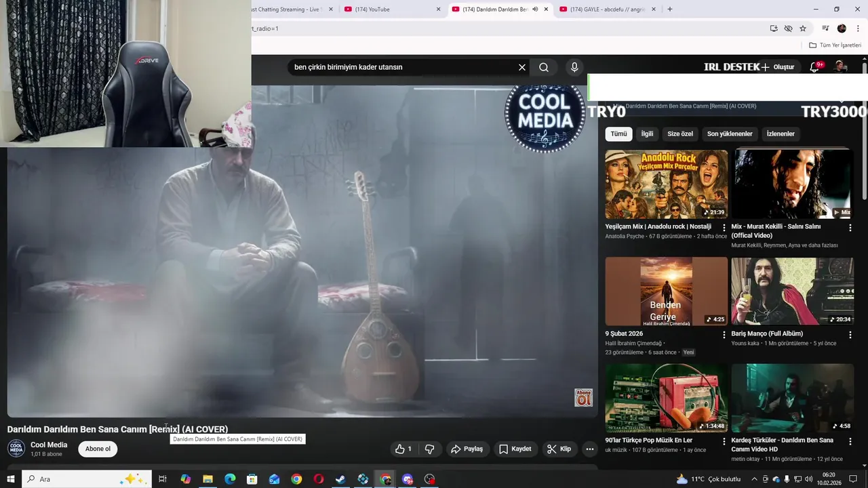Open options for 90'lar Türkçe Pop video
The image size is (868, 488).
(724, 442)
